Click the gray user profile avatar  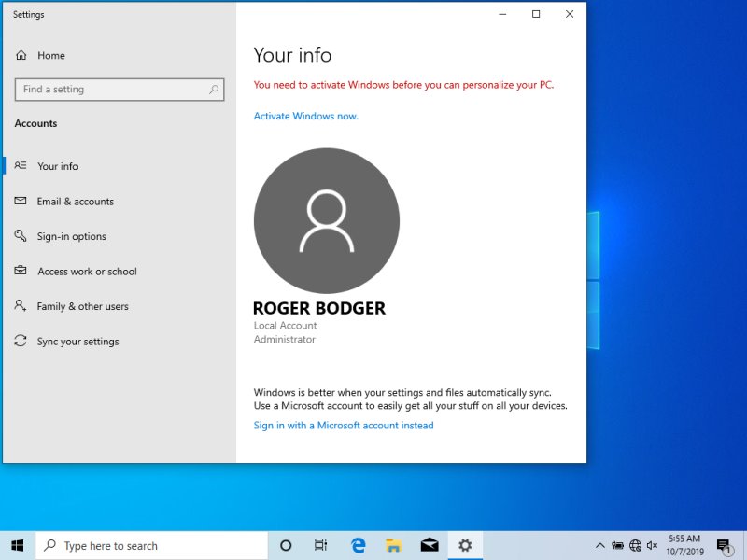pos(326,221)
